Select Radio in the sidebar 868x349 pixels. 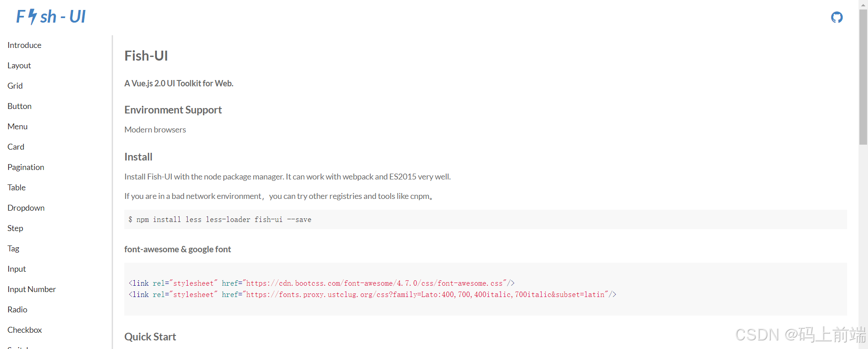tap(17, 310)
